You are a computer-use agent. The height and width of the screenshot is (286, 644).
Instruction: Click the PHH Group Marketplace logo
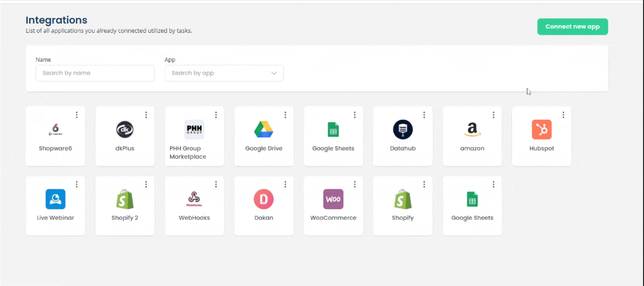click(194, 129)
